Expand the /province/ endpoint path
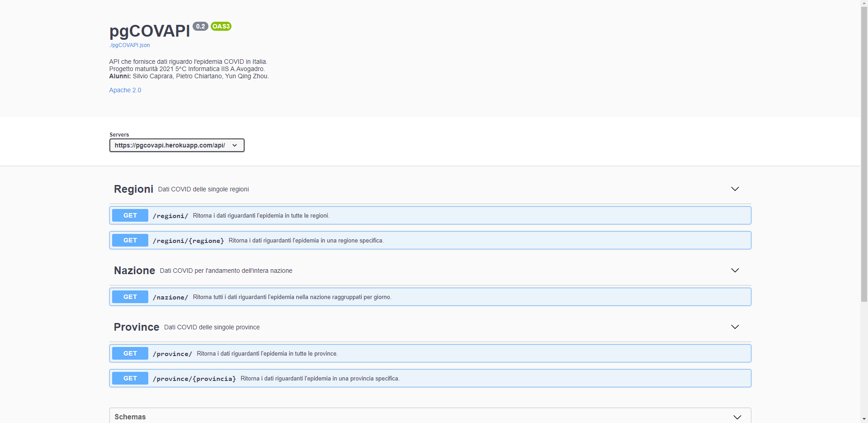Screen dimensions: 868x423 click(172, 354)
